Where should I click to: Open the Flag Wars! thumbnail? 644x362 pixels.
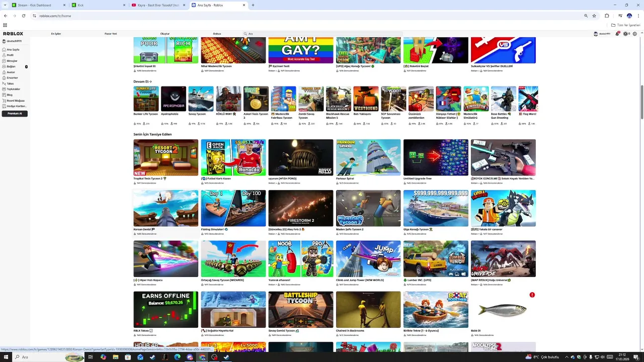pos(528,99)
